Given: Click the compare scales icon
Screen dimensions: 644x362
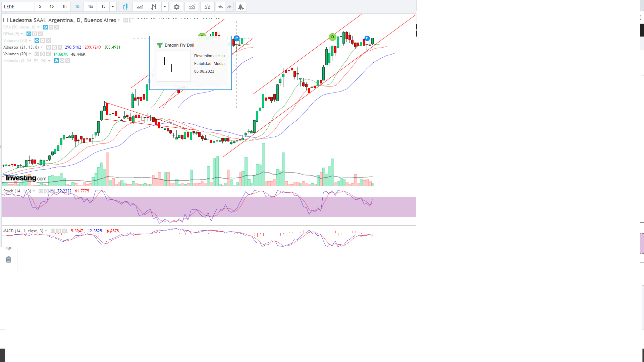Looking at the screenshot, I should pos(207,7).
